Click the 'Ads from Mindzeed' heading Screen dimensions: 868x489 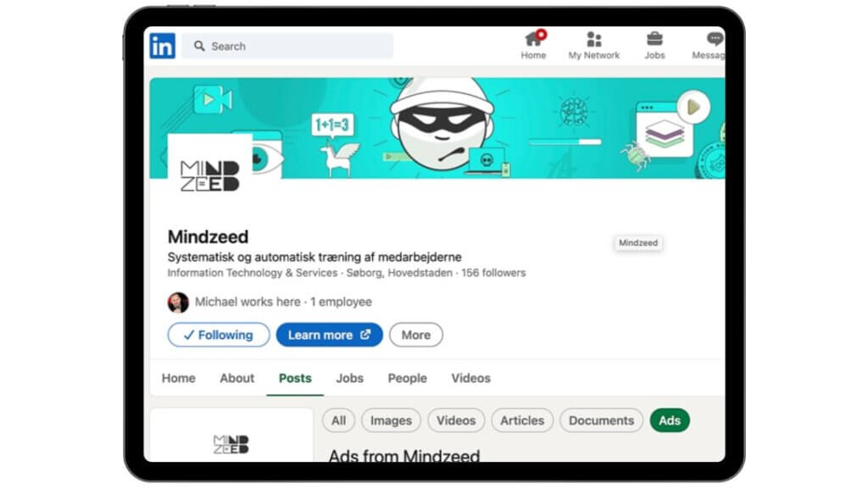point(404,455)
